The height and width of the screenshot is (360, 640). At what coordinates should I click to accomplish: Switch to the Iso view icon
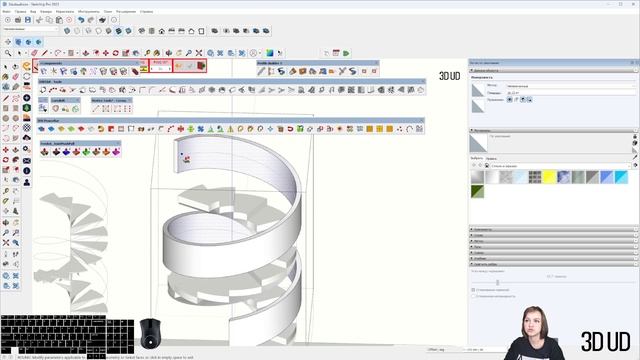(142, 31)
